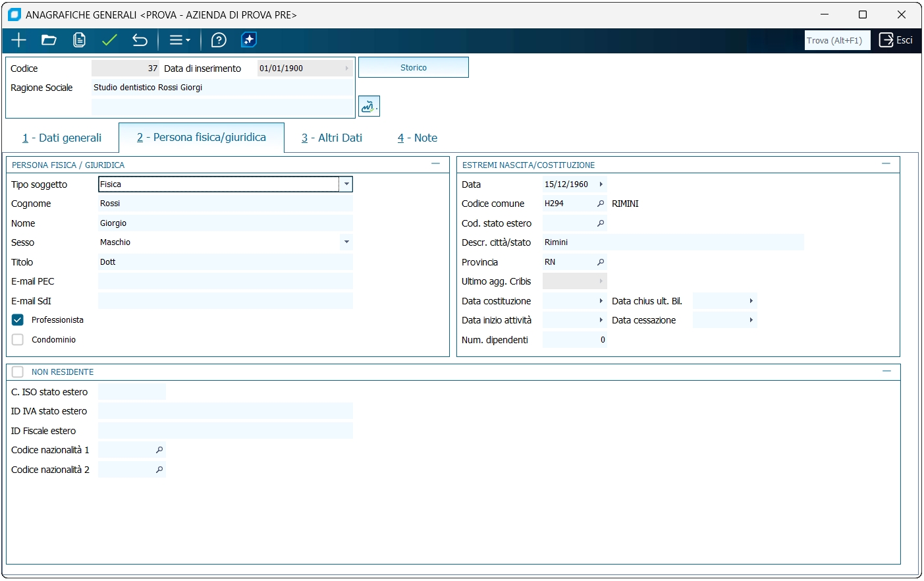924x581 pixels.
Task: Open the Tipo soggetto dropdown
Action: pos(346,184)
